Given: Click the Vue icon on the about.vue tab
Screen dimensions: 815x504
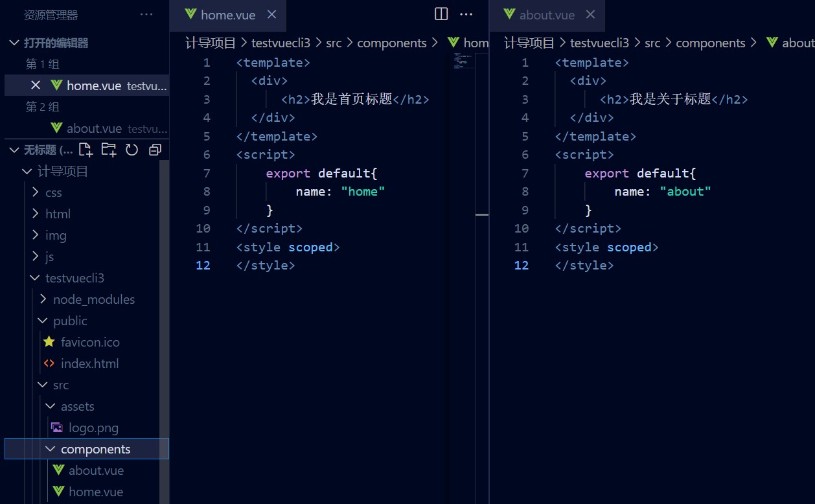Looking at the screenshot, I should 509,14.
